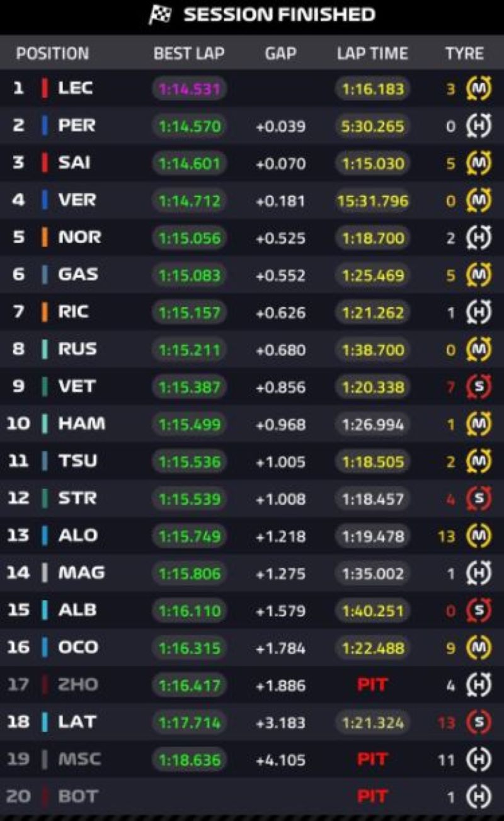Click Latifi's red soft tyre icon

[x=478, y=722]
